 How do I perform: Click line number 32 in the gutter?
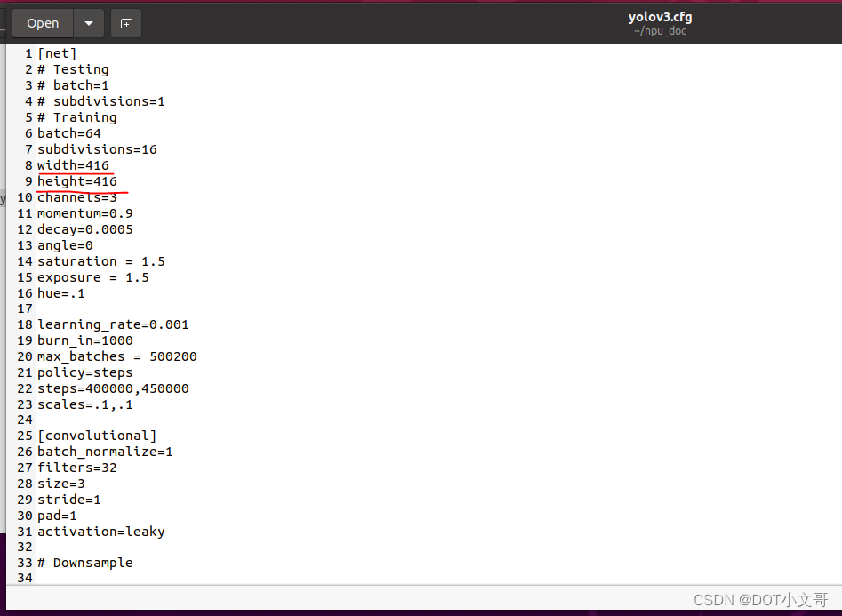coord(25,548)
